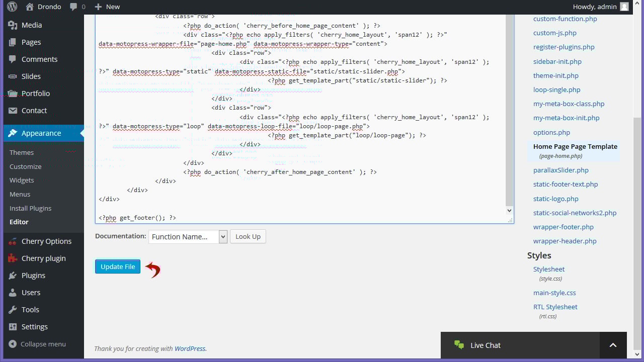Open my-meta-box-class.php file
The height and width of the screenshot is (362, 644).
[569, 104]
